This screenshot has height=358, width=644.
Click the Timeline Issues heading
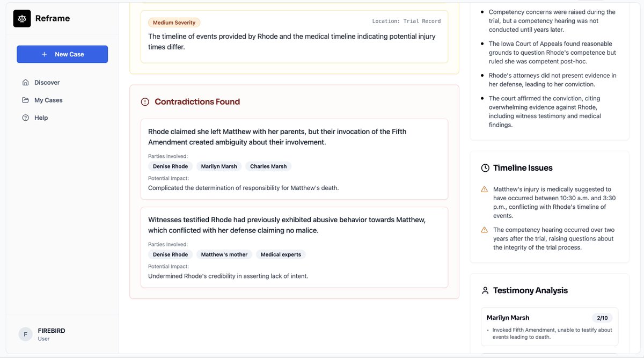click(523, 168)
